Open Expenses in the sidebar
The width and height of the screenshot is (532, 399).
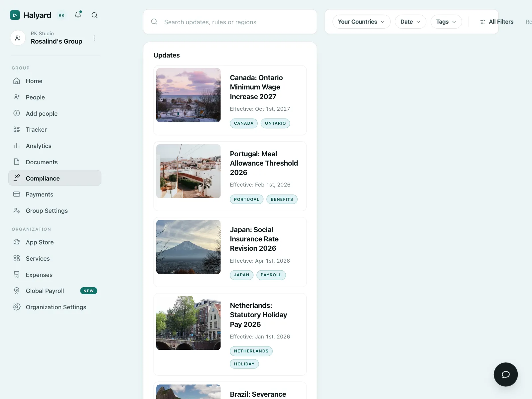[55, 275]
